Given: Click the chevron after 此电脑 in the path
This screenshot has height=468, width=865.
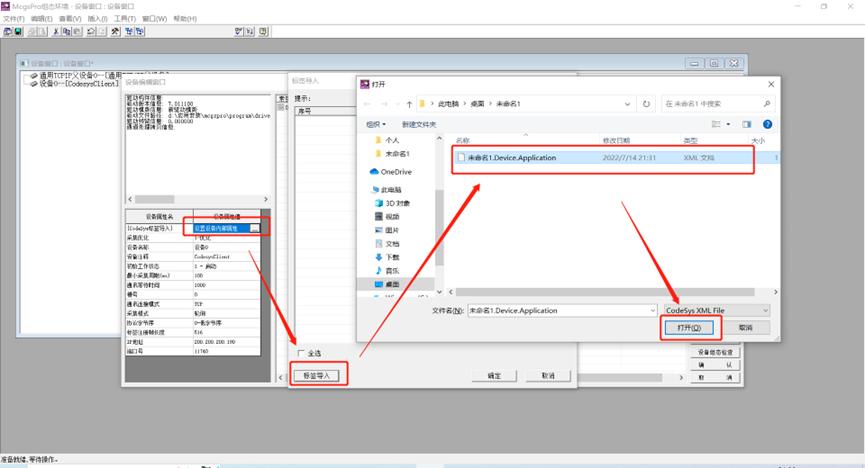Looking at the screenshot, I should tap(465, 104).
